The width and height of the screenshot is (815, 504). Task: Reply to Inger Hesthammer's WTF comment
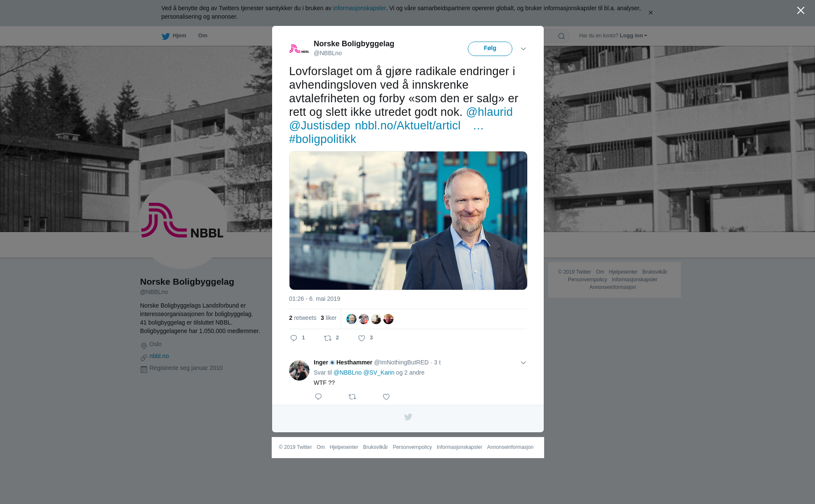(x=318, y=397)
